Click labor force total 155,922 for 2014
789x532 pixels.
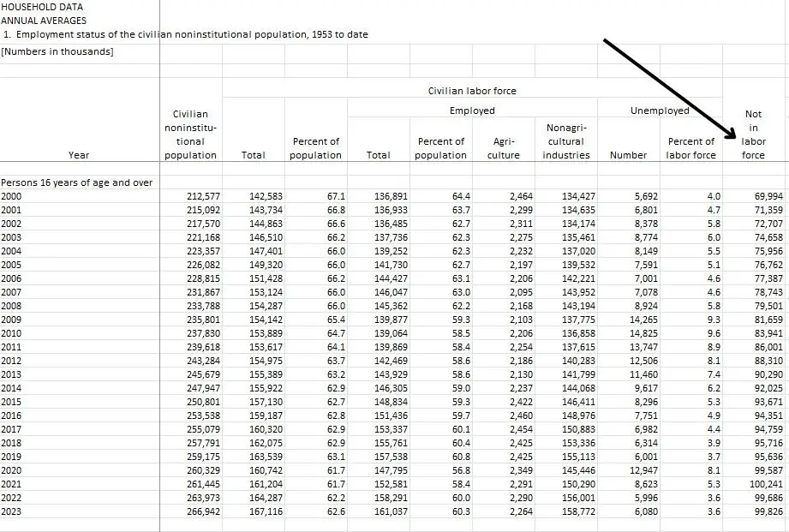pyautogui.click(x=266, y=388)
